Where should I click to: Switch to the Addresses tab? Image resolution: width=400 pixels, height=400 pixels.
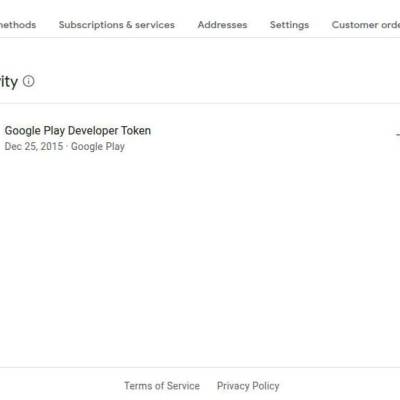pyautogui.click(x=222, y=25)
